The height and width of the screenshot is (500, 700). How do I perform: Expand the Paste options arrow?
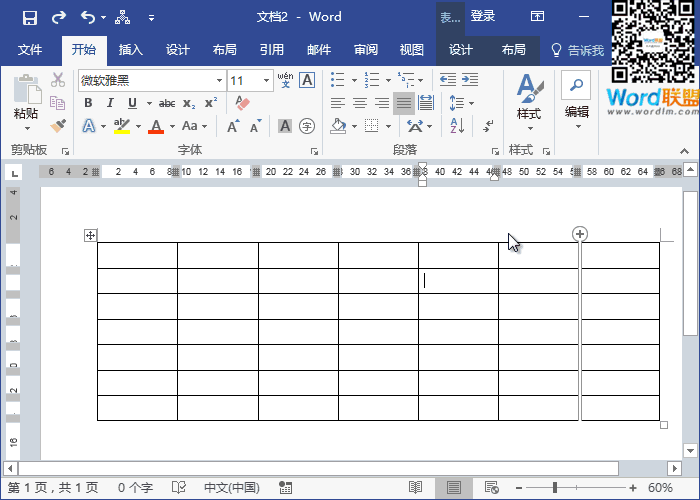coord(27,129)
